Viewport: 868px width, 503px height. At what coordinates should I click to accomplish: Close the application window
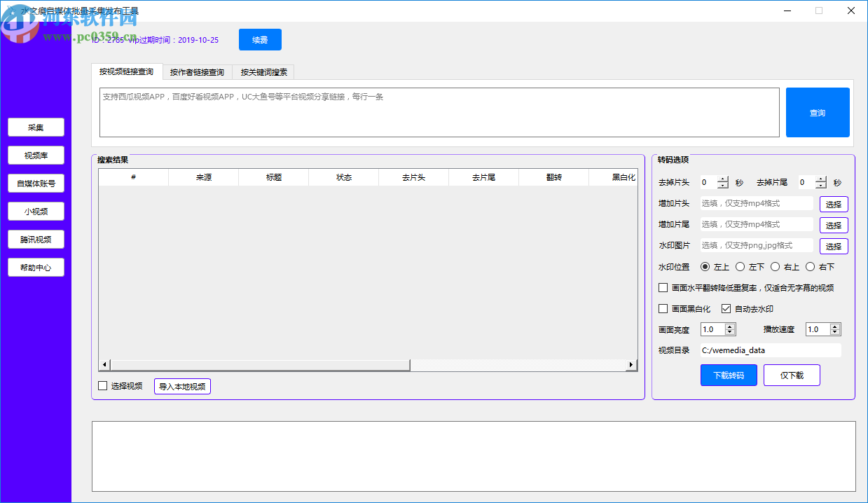(x=851, y=11)
